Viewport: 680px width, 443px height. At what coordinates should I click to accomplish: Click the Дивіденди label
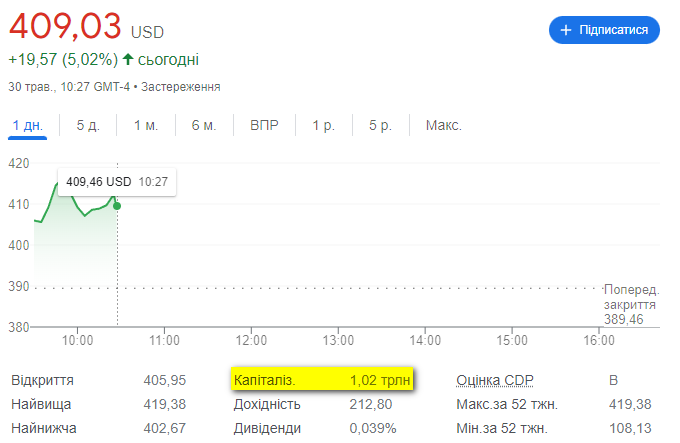[x=267, y=428]
